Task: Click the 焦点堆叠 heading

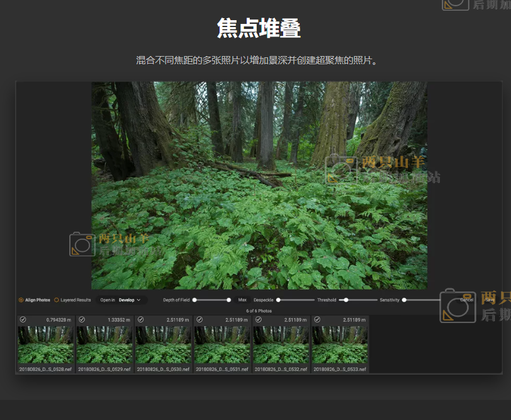Action: [x=258, y=28]
